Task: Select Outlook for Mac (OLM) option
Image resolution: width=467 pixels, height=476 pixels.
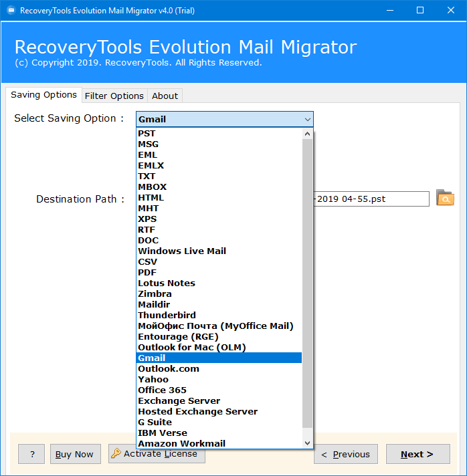Action: point(219,347)
